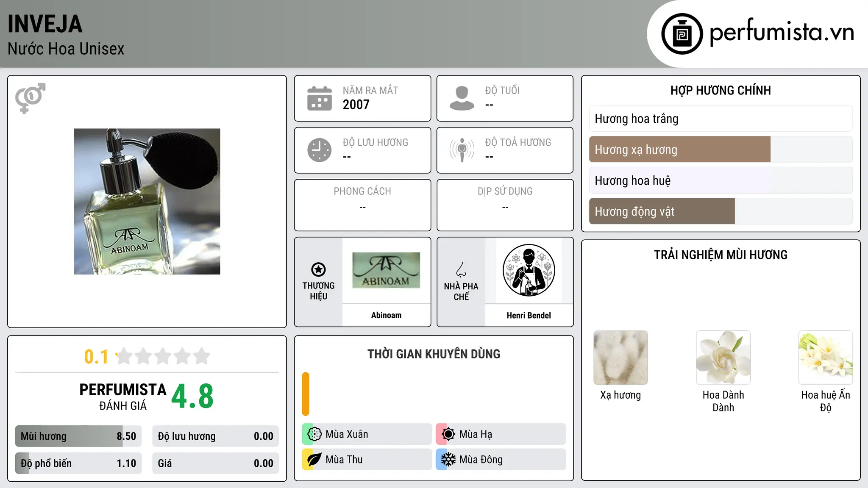Image resolution: width=868 pixels, height=488 pixels.
Task: Click the flower icon for Mùa Xuân
Action: coord(314,434)
